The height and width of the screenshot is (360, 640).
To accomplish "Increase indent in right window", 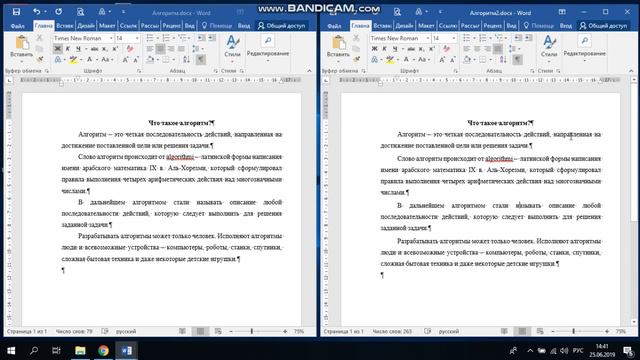I will tap(529, 38).
